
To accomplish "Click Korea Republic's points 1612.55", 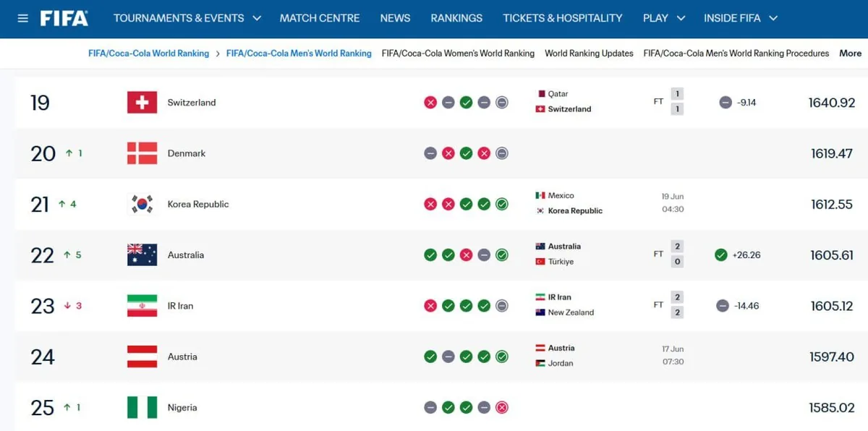I will click(x=832, y=204).
